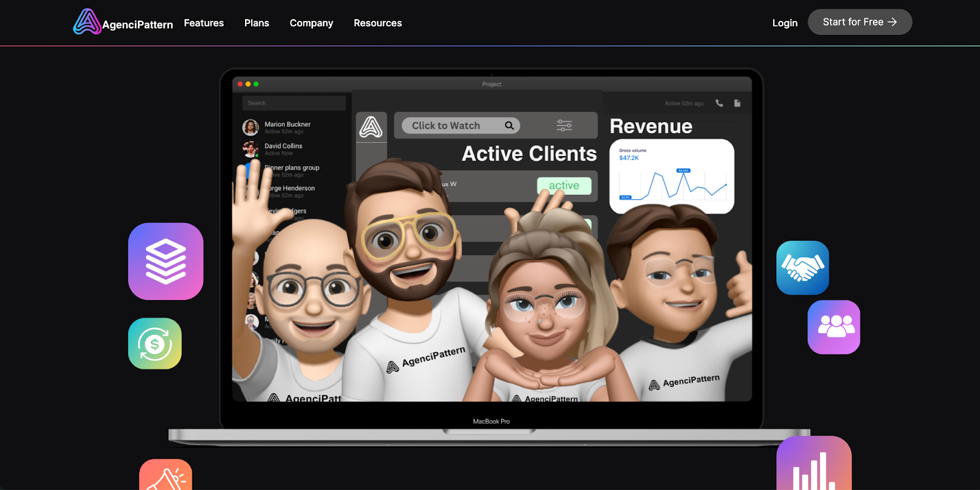
Task: Click the Project window title
Action: click(x=492, y=85)
